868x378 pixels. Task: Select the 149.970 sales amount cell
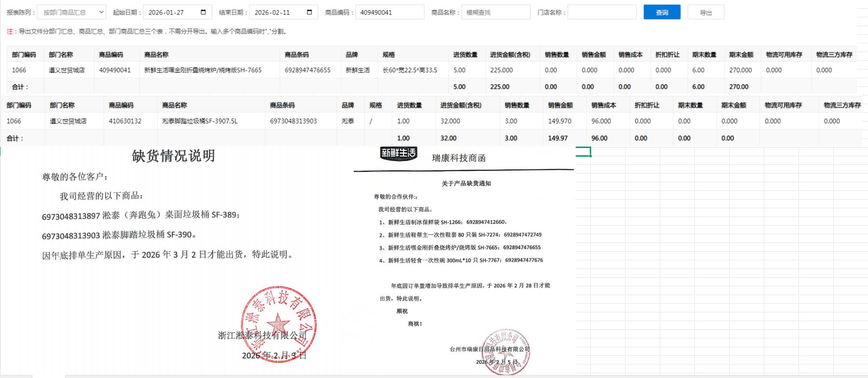point(559,121)
